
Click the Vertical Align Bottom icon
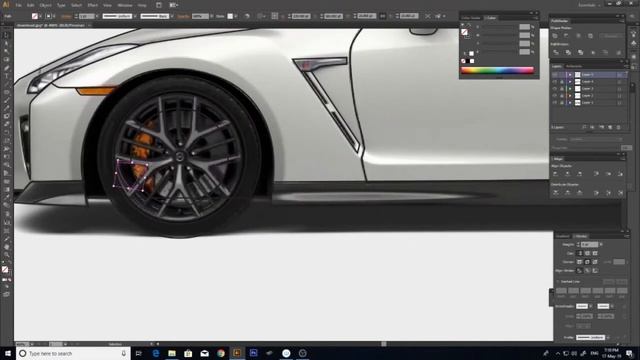coord(620,174)
